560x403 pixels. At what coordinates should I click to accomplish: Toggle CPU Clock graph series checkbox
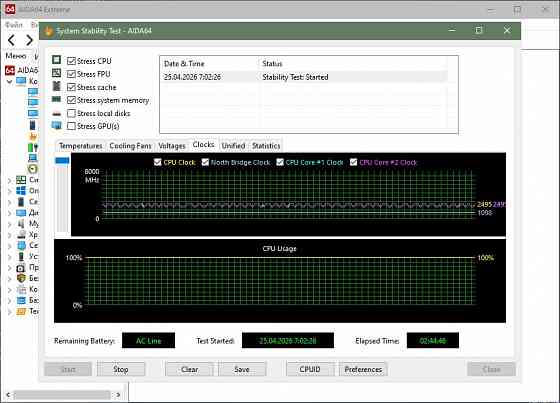[x=158, y=162]
